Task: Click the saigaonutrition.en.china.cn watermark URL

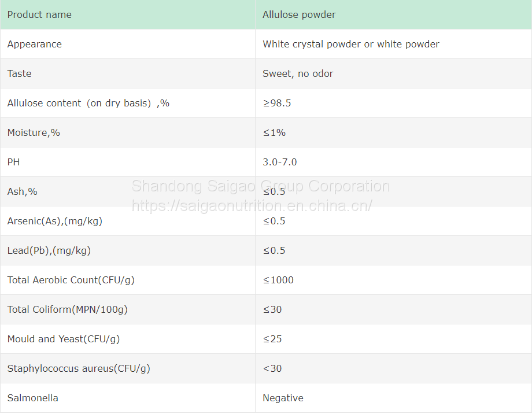Action: pyautogui.click(x=252, y=205)
